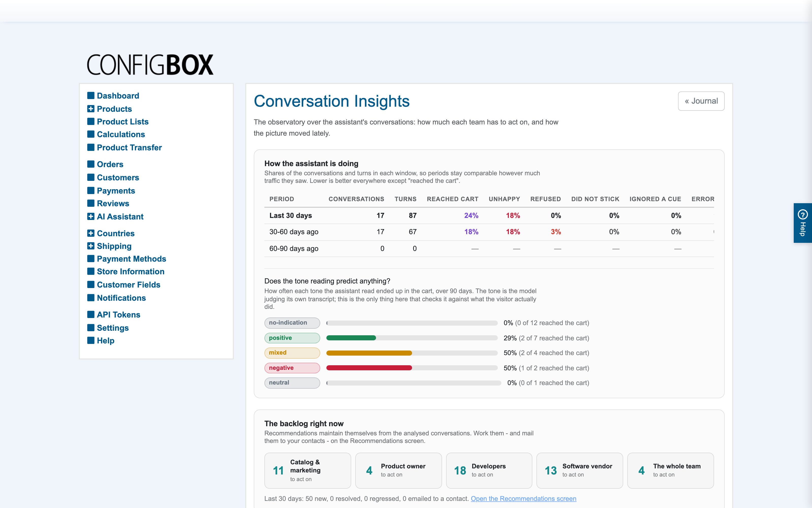Select the Developers backlog card
Image resolution: width=812 pixels, height=508 pixels.
pyautogui.click(x=489, y=470)
